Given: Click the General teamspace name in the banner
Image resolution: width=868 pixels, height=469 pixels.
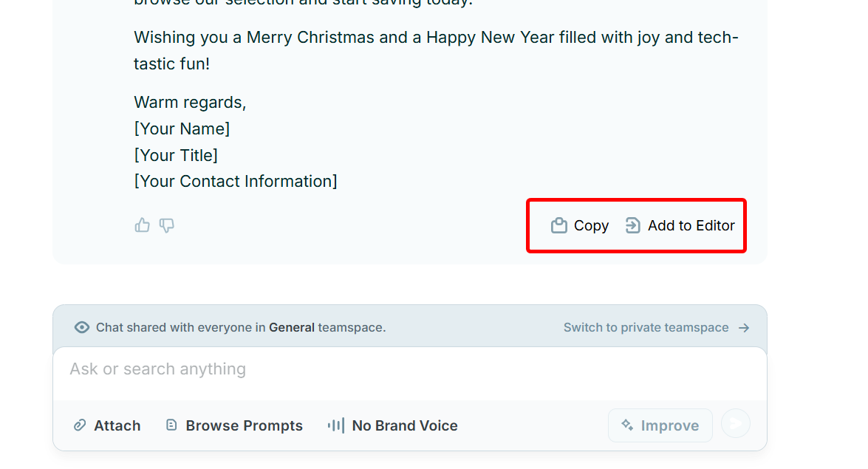Looking at the screenshot, I should click(x=292, y=327).
